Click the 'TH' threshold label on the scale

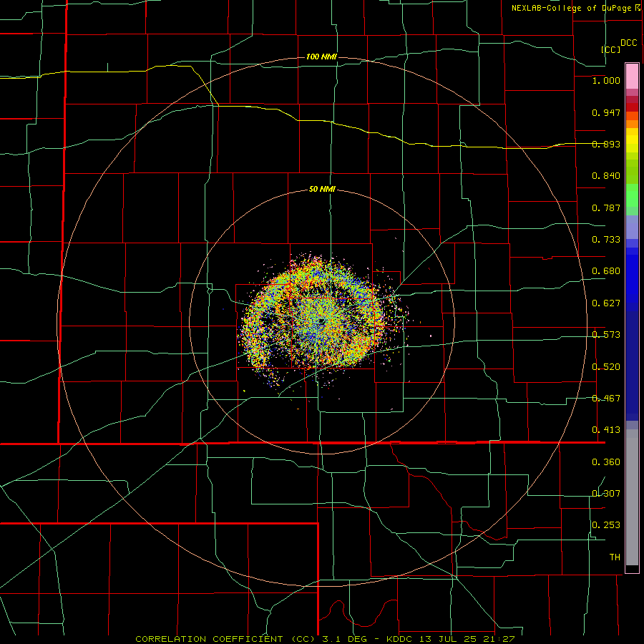click(x=615, y=557)
